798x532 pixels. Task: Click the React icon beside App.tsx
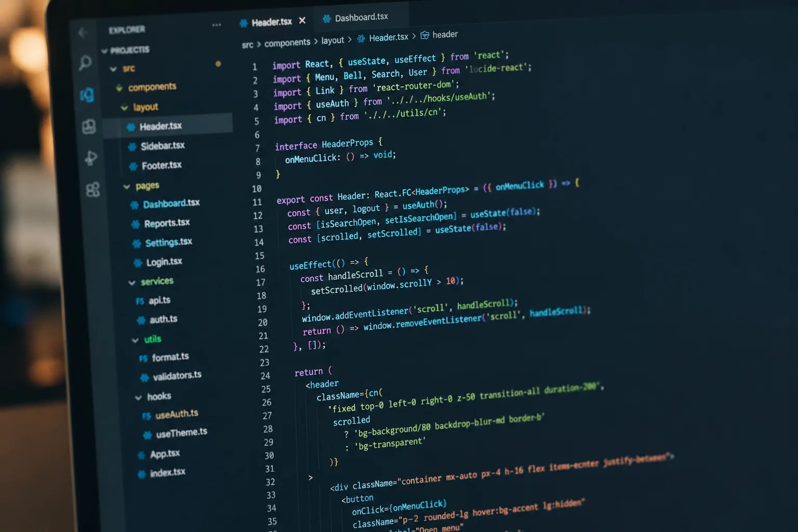(141, 456)
